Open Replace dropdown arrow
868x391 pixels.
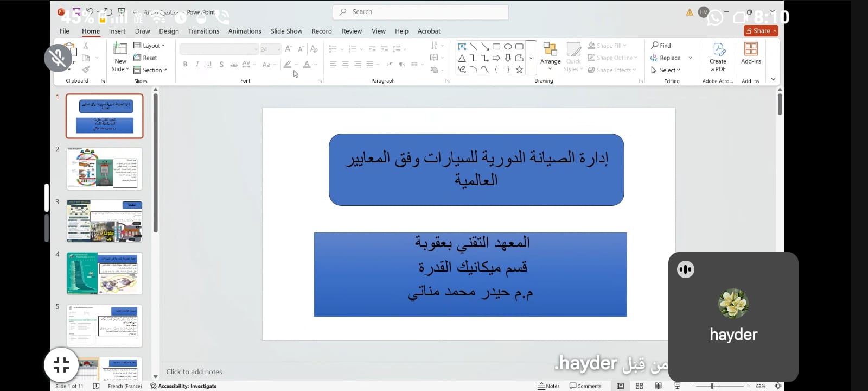coord(690,58)
